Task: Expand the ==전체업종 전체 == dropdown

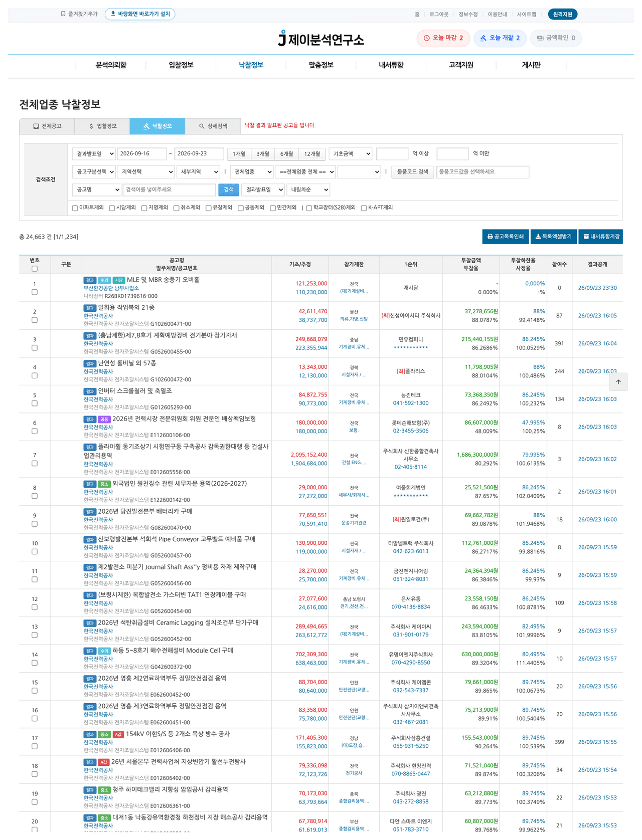Action: click(x=305, y=172)
